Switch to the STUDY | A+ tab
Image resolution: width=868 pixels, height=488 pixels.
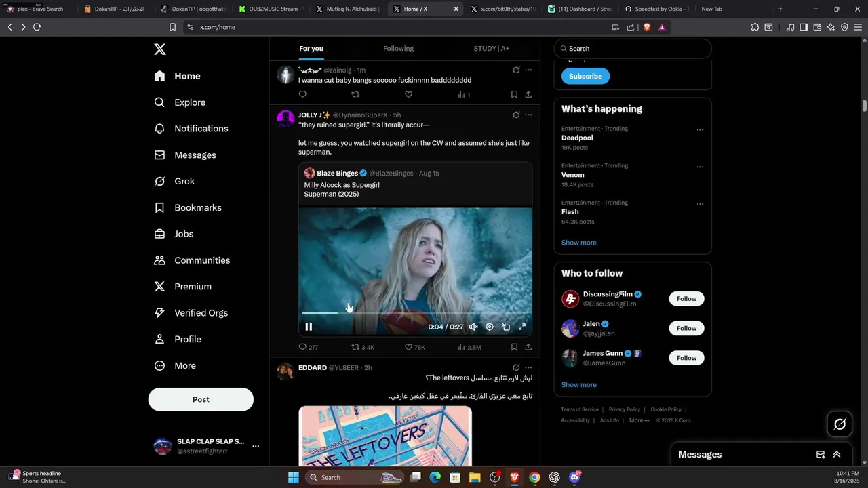point(492,49)
